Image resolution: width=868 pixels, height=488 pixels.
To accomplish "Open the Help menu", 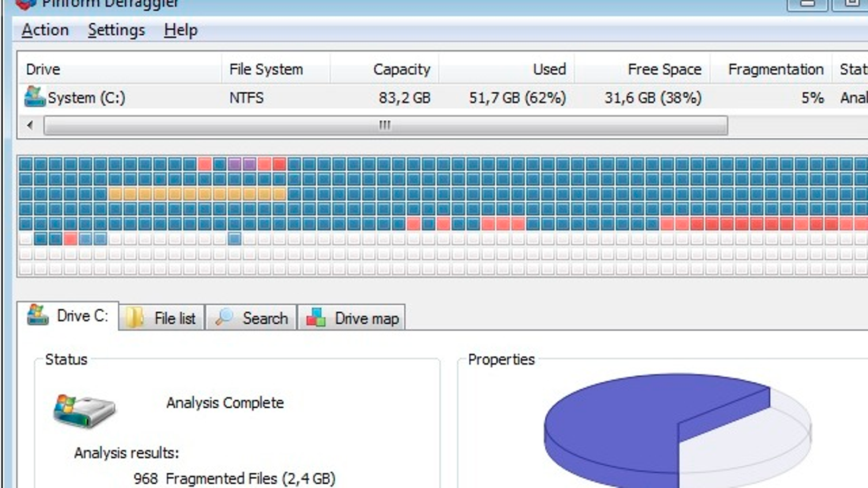I will 181,30.
